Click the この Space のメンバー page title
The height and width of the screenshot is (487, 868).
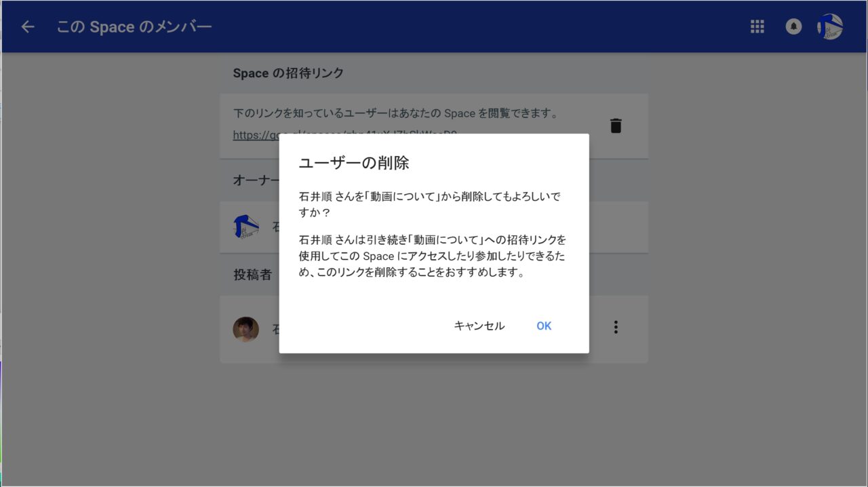tap(134, 27)
